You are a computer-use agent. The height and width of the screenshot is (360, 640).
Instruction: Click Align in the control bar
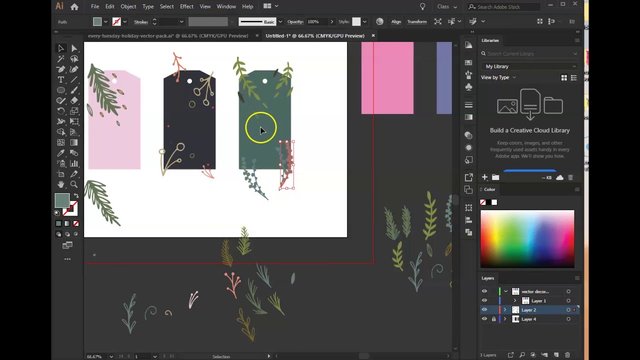pos(396,22)
